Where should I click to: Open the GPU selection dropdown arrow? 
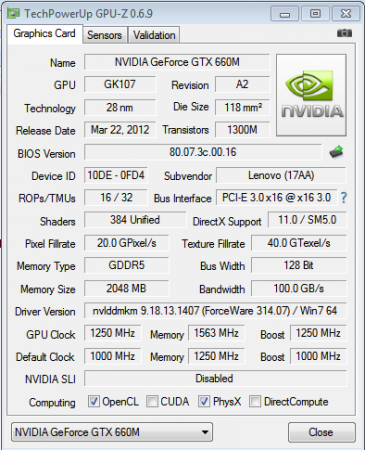pos(205,432)
